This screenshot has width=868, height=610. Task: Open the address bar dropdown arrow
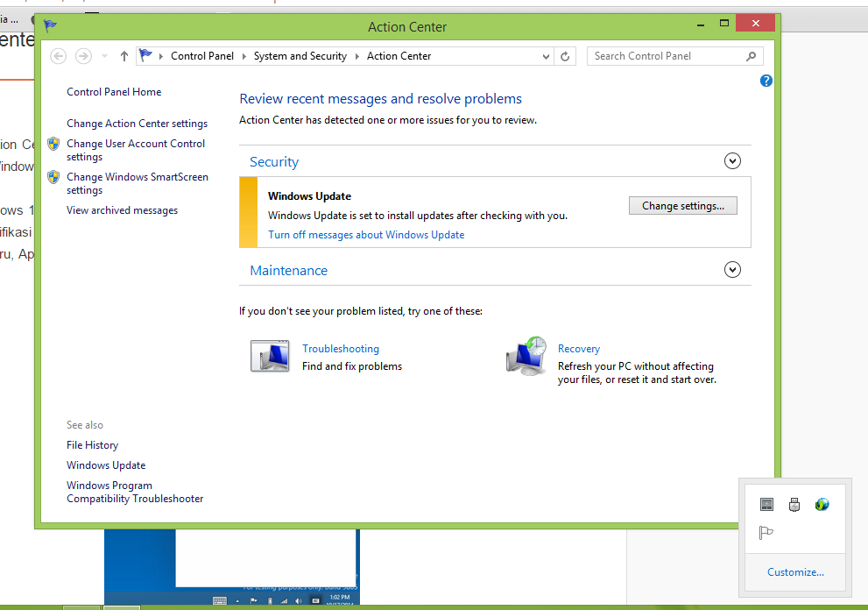pyautogui.click(x=546, y=55)
